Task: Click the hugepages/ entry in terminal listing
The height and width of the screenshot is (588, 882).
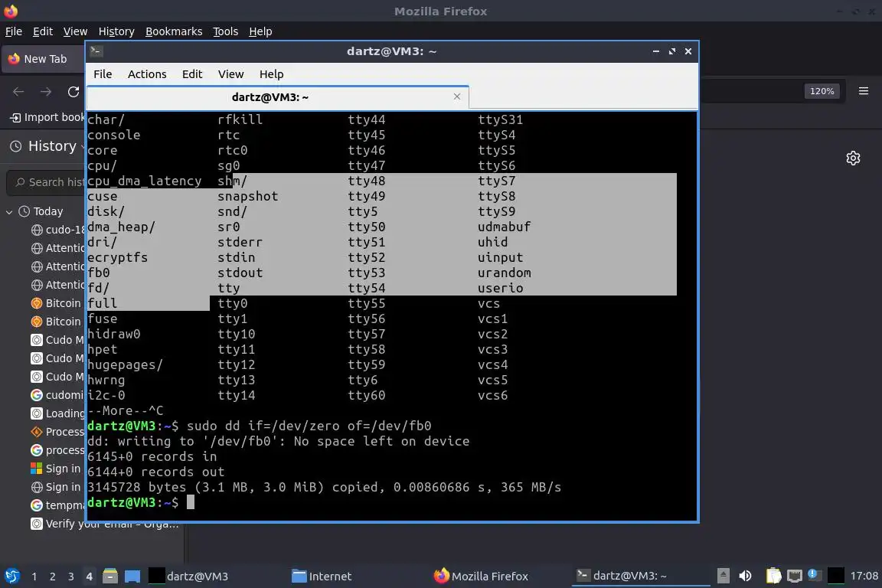Action: 125,364
